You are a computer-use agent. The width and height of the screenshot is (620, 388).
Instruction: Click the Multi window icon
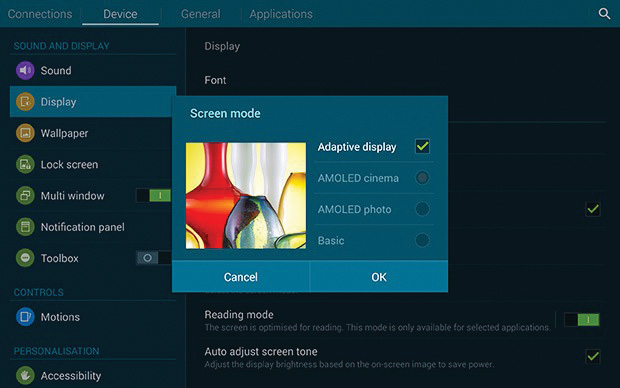(25, 195)
